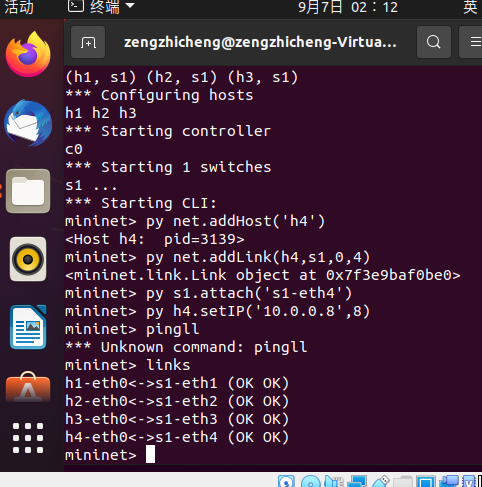This screenshot has height=487, width=482.
Task: Click the VirtualBox optical disk status icon
Action: tap(311, 482)
